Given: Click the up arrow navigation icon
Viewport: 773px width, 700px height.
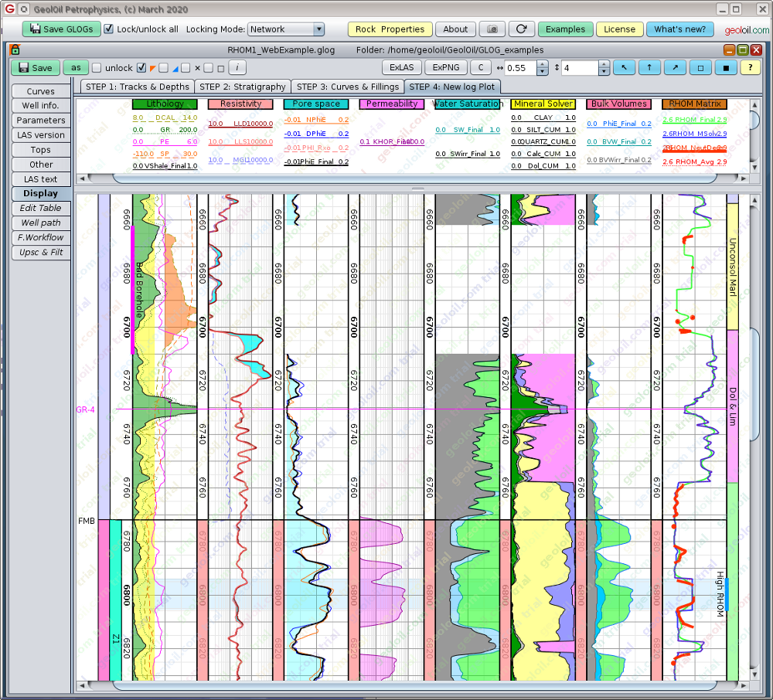Looking at the screenshot, I should pyautogui.click(x=649, y=67).
